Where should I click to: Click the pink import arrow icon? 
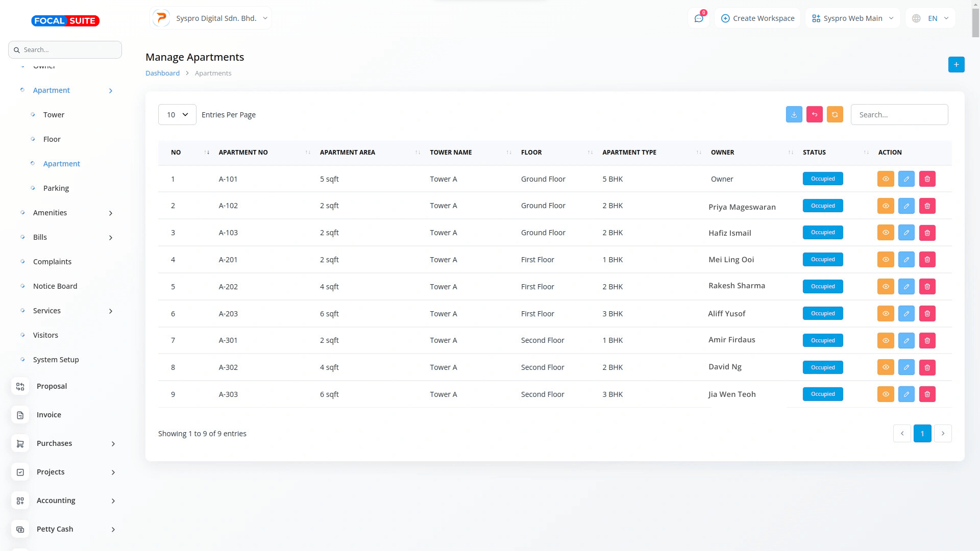(814, 115)
